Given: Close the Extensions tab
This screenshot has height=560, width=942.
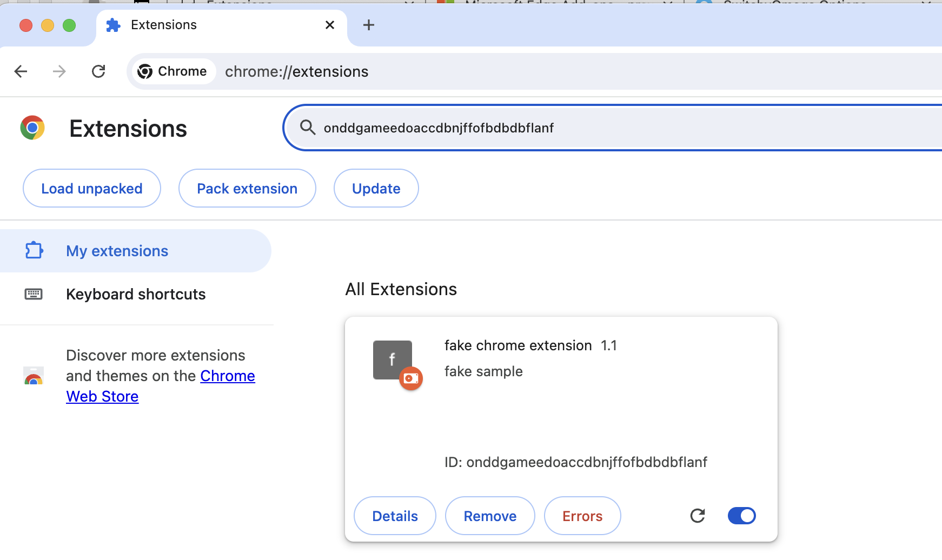Looking at the screenshot, I should (x=330, y=25).
